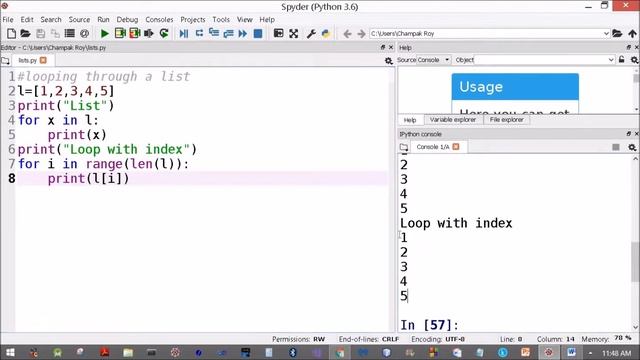Expand the Object combo box arrow

pyautogui.click(x=611, y=60)
